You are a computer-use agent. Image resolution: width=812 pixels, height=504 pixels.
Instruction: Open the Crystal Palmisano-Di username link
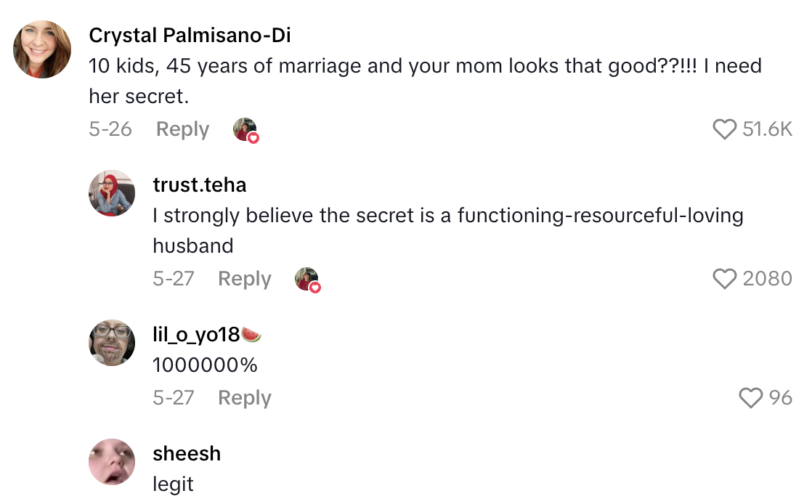[x=190, y=35]
